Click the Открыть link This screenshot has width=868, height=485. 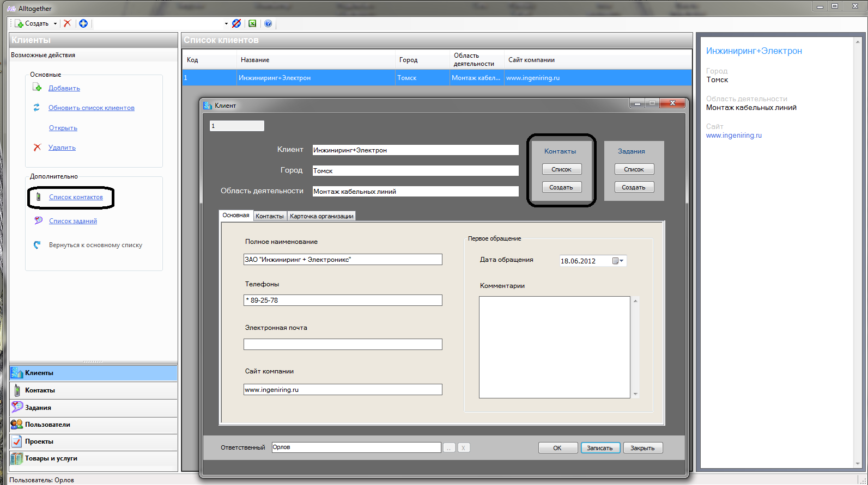(x=63, y=128)
